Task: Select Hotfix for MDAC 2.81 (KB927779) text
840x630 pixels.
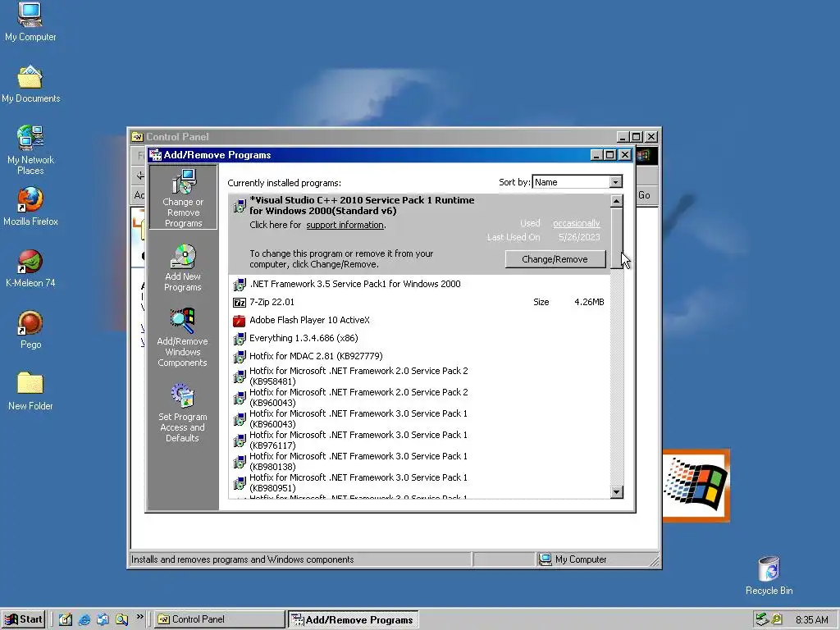Action: pyautogui.click(x=316, y=356)
